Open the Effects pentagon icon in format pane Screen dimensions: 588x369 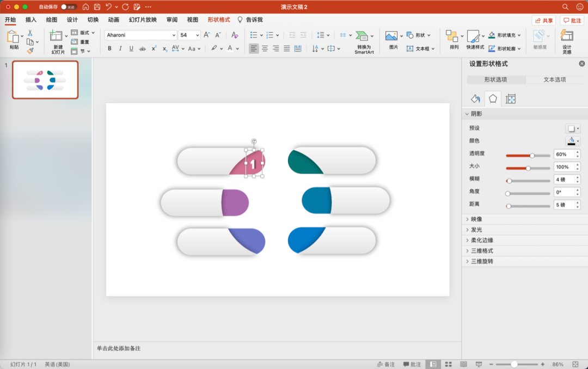pyautogui.click(x=493, y=99)
